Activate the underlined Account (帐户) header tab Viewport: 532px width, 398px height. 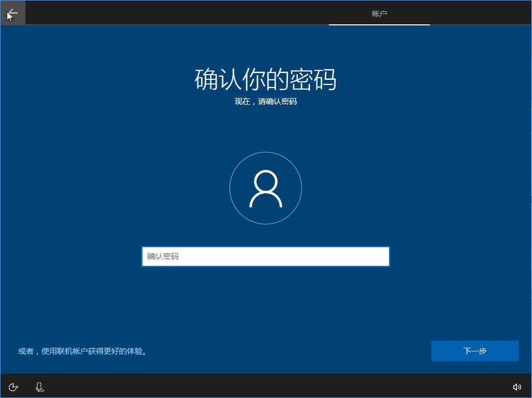(x=379, y=13)
